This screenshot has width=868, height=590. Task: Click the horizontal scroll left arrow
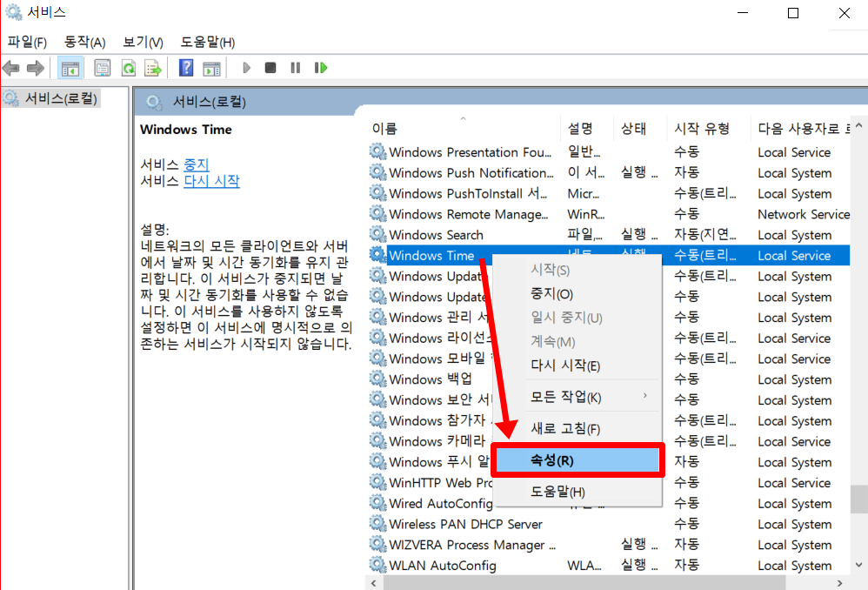pos(374,583)
